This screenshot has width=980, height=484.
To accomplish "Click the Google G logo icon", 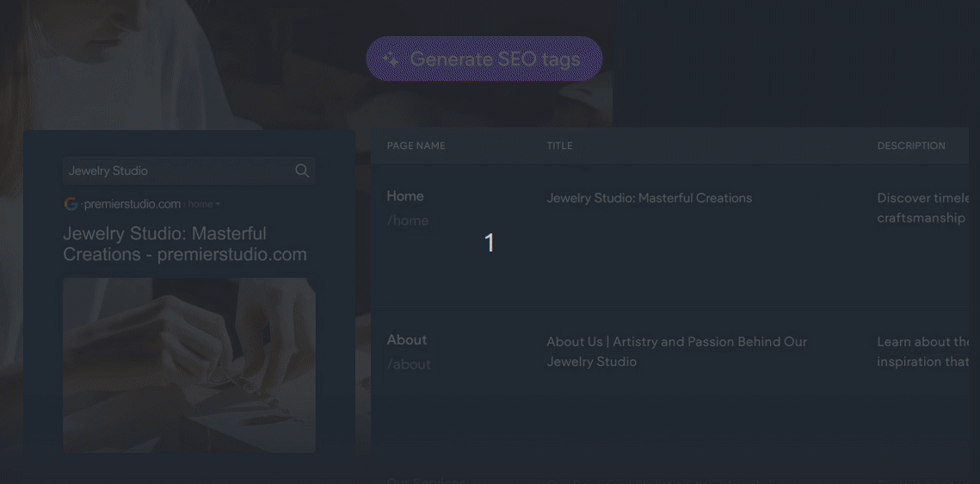I will (71, 204).
